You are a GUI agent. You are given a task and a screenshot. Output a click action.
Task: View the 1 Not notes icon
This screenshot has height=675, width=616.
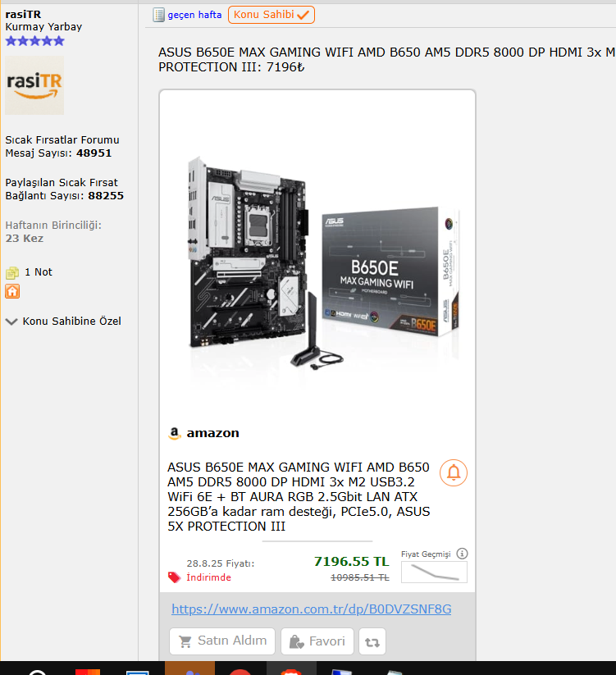12,272
